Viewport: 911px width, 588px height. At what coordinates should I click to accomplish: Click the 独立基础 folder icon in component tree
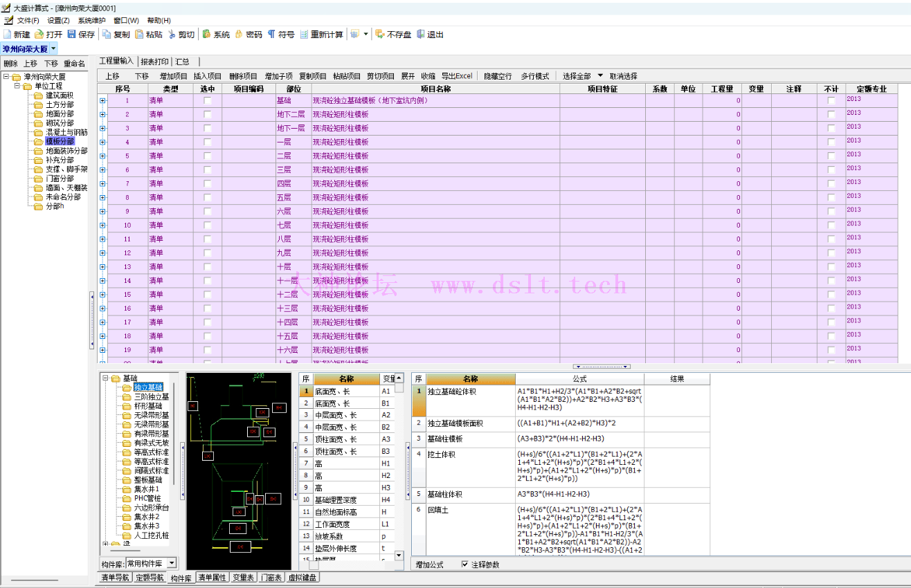click(x=127, y=387)
